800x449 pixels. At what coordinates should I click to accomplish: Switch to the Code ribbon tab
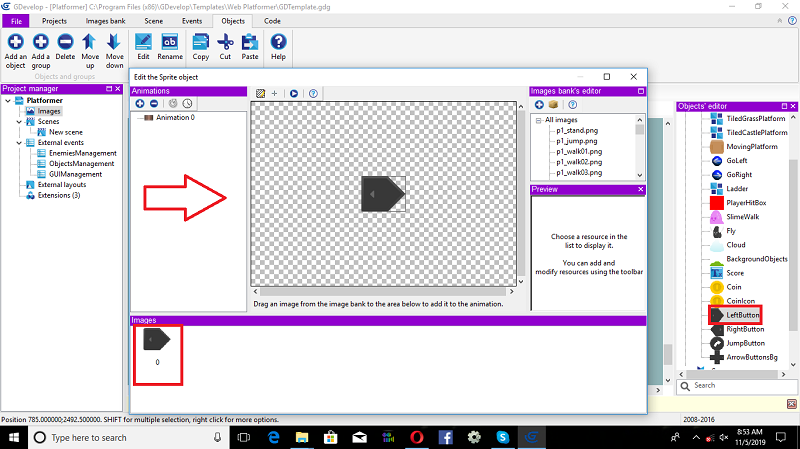[272, 21]
